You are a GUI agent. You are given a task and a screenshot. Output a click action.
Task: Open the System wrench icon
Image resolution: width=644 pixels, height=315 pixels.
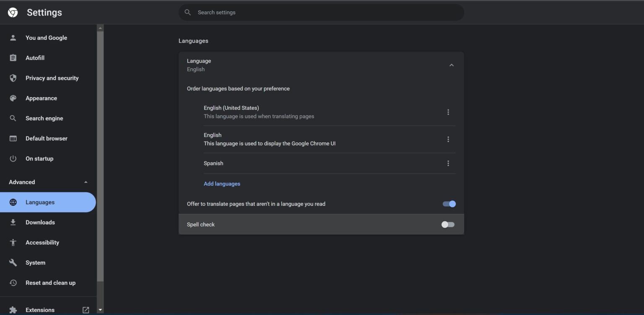[x=13, y=262]
